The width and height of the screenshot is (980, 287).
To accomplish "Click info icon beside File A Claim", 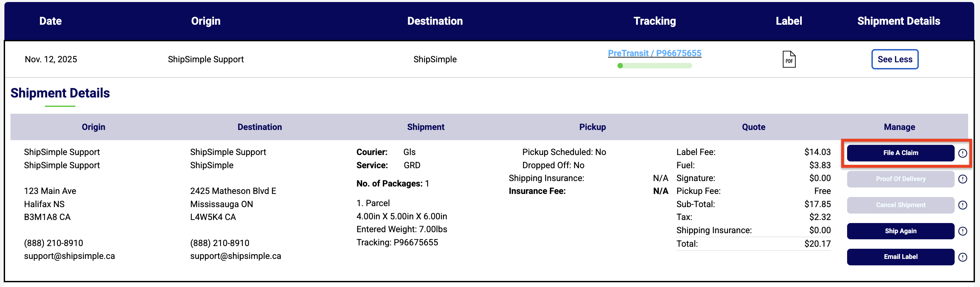I will (x=962, y=153).
